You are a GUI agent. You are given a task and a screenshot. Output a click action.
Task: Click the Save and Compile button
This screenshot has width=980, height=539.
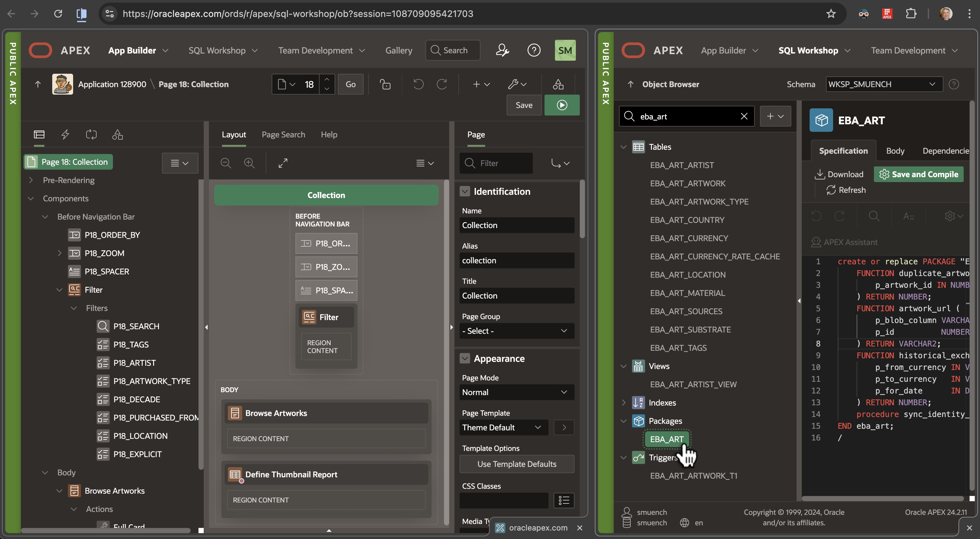click(x=918, y=174)
